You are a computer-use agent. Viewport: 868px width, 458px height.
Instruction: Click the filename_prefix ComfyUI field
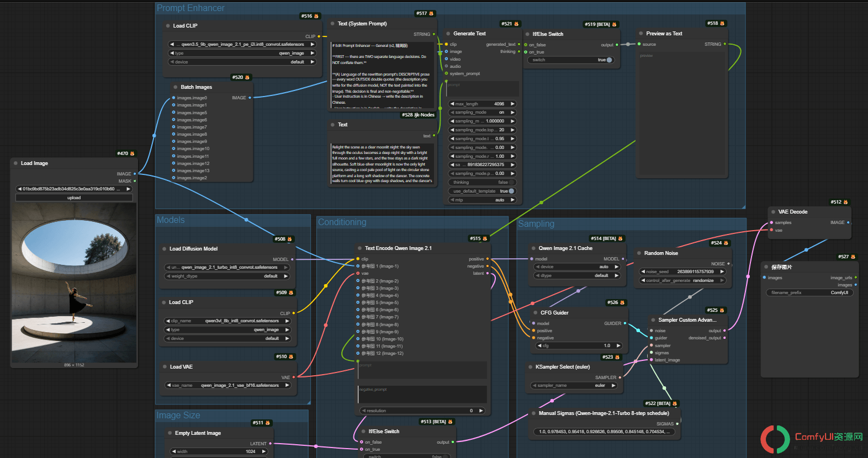[x=809, y=292]
